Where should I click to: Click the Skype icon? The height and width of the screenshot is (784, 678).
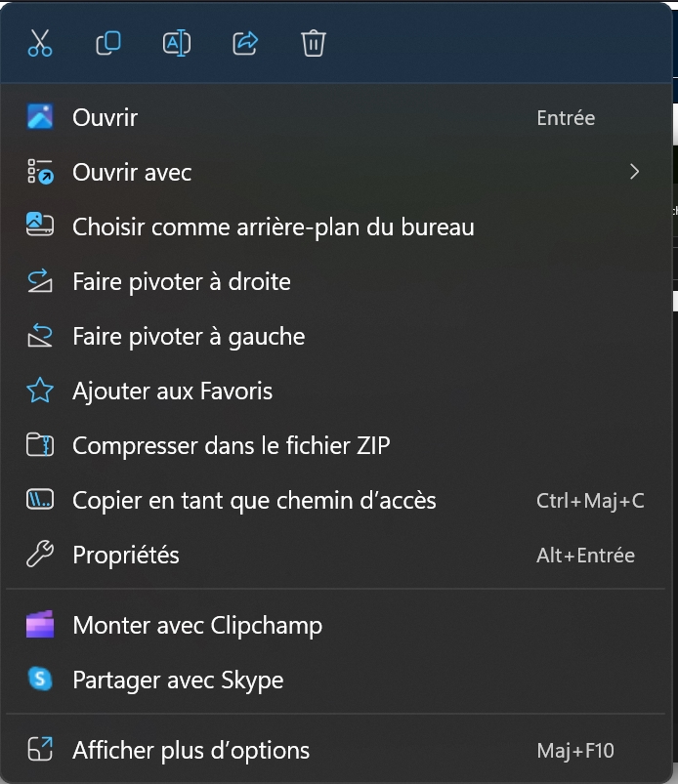click(40, 681)
